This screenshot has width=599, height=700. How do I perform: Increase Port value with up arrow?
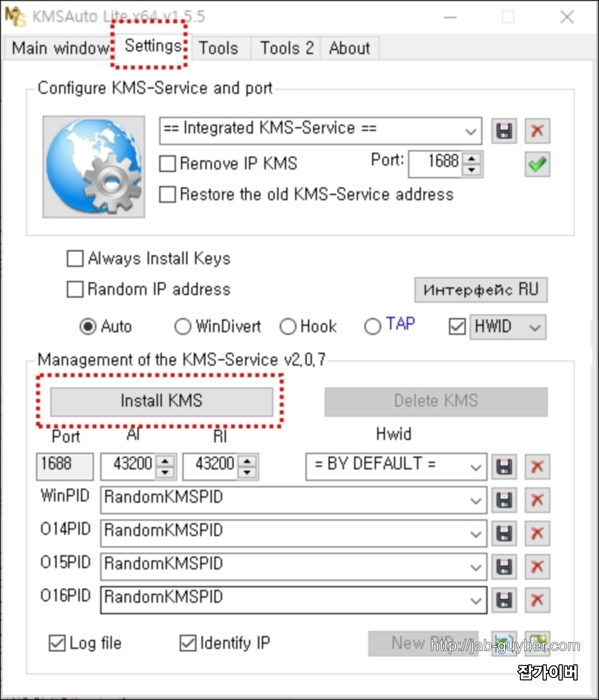[x=472, y=158]
